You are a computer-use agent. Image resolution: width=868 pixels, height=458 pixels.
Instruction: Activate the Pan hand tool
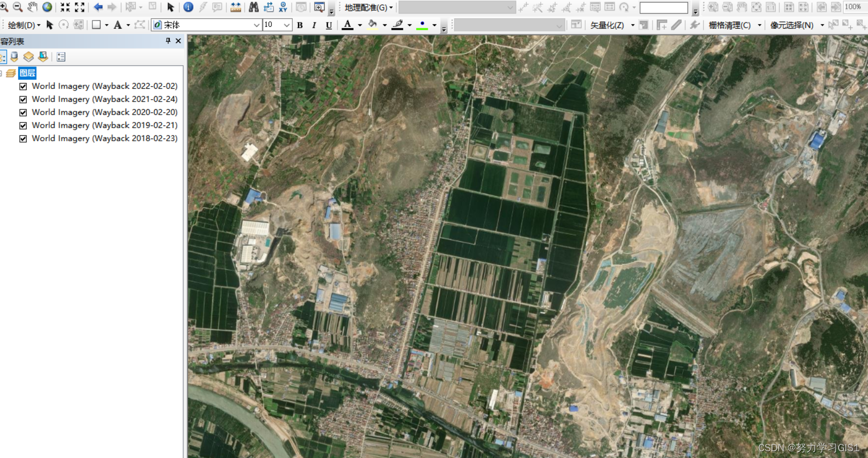pos(32,7)
